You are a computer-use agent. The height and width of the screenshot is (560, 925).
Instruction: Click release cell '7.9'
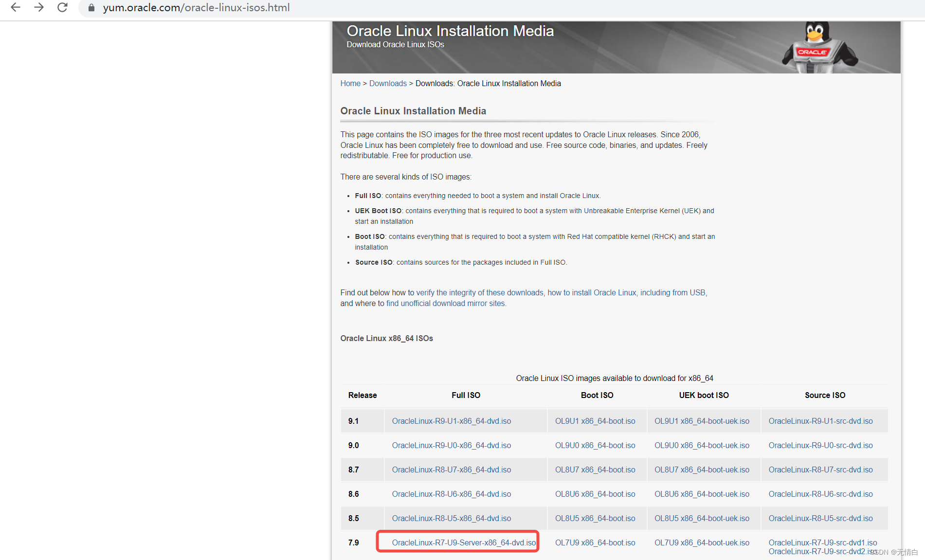click(x=353, y=542)
